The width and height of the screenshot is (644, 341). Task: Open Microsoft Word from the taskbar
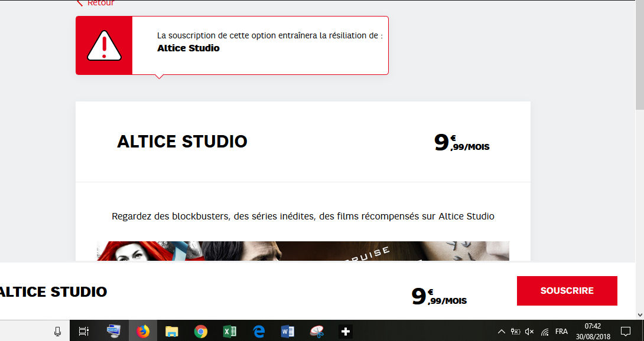288,331
